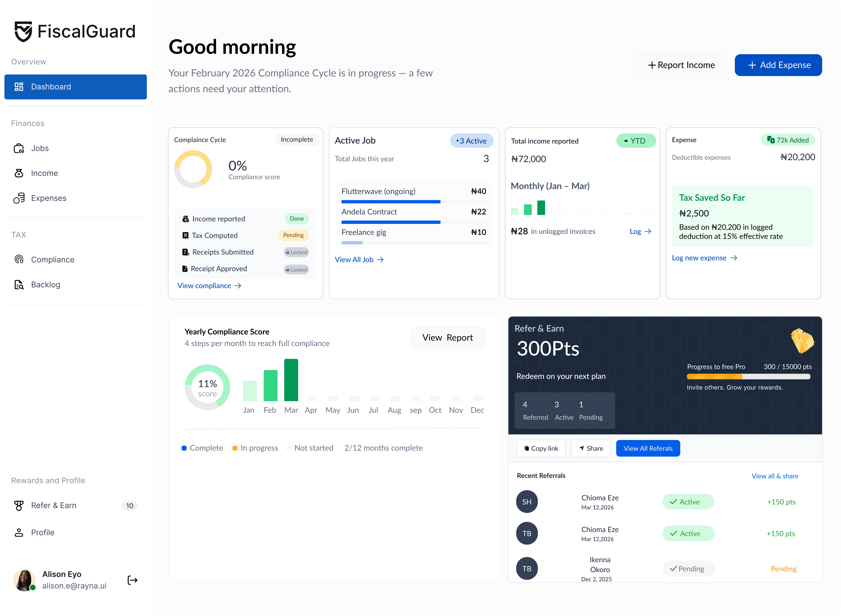
Task: Click the 3 Active badge
Action: pos(472,141)
